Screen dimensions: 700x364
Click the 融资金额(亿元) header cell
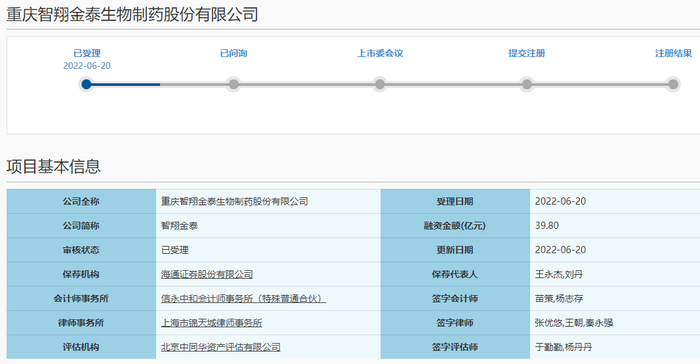[x=455, y=226]
